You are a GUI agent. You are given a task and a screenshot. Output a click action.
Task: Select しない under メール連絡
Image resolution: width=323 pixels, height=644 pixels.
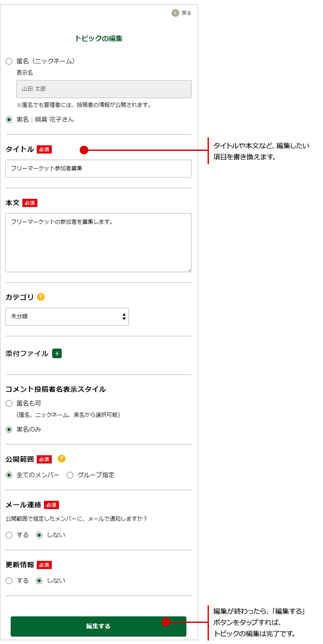[x=39, y=535]
